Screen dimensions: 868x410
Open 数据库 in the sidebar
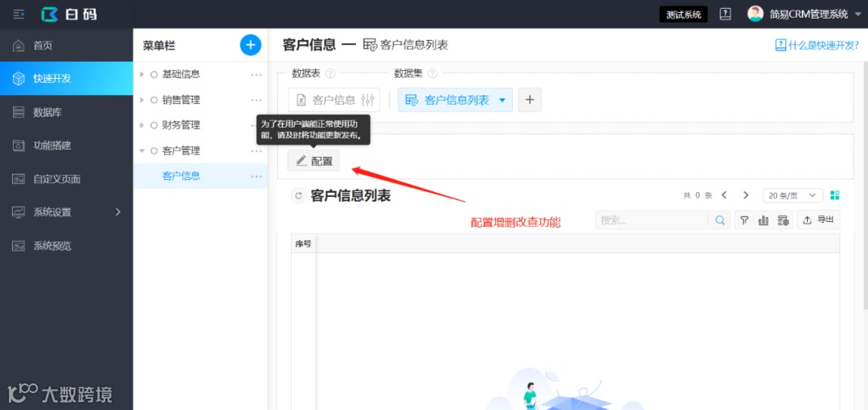tap(67, 113)
